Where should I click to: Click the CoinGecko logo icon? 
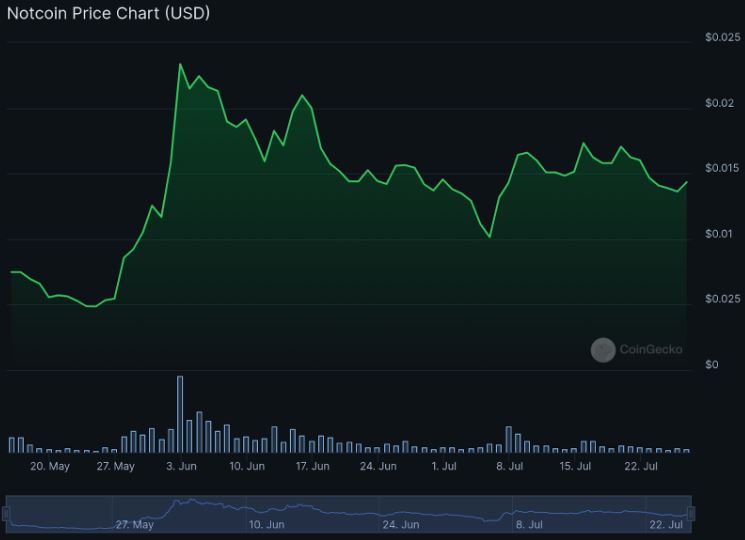[x=602, y=350]
